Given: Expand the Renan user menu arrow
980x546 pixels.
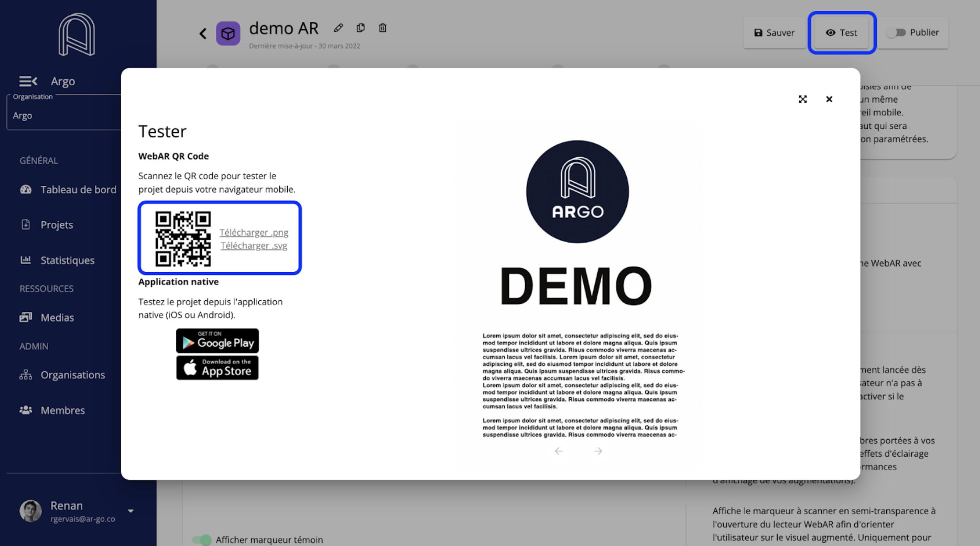Looking at the screenshot, I should 130,511.
